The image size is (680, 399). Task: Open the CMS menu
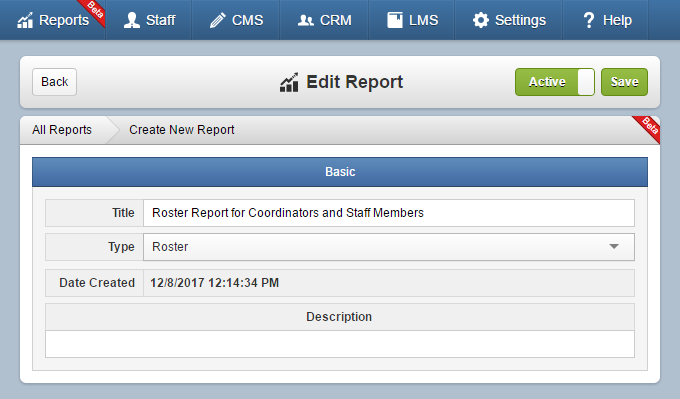(236, 20)
